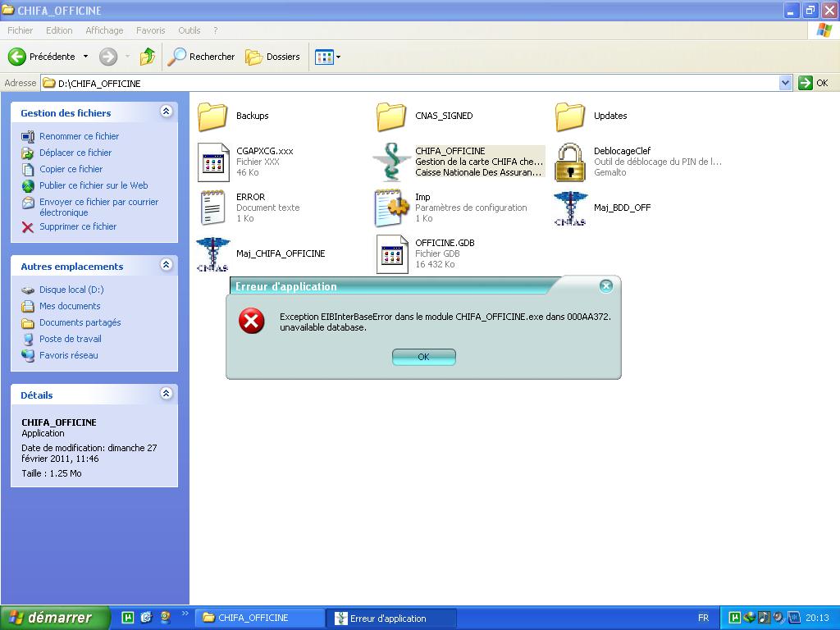Click the Poste de travail computer icon
The width and height of the screenshot is (840, 630).
click(28, 339)
